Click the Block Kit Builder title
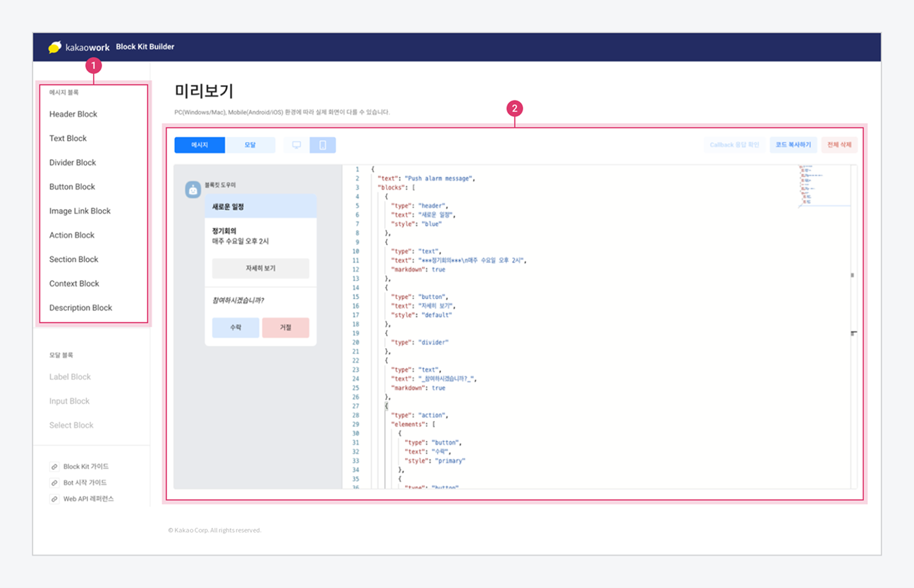Viewport: 914px width, 588px height. 145,47
